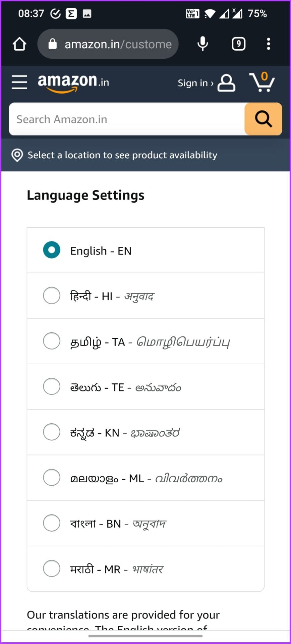Tap the Amazon.in logo

(73, 82)
